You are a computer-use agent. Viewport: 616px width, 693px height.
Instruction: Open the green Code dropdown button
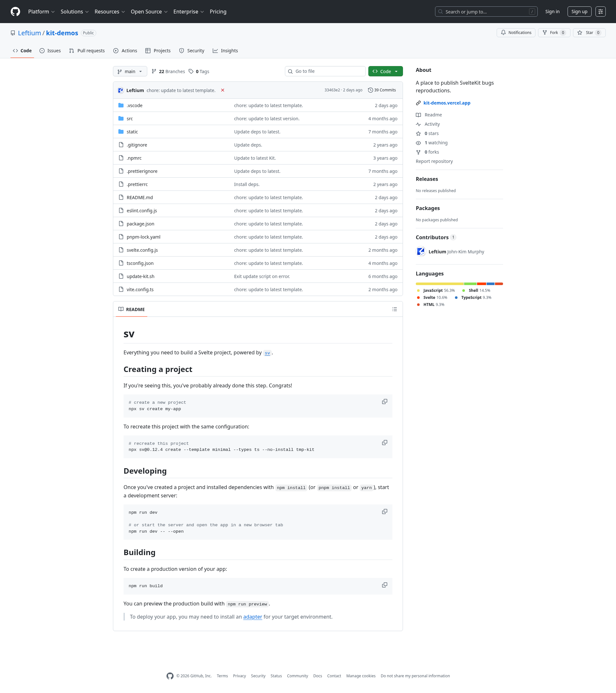[385, 71]
